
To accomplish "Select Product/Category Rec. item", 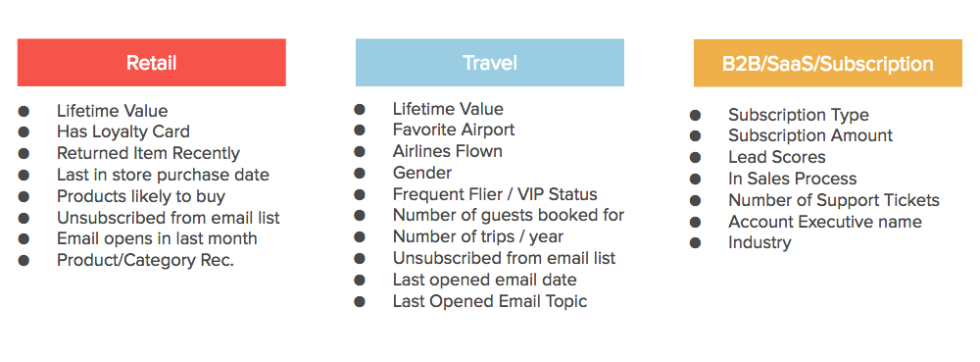I will [146, 261].
